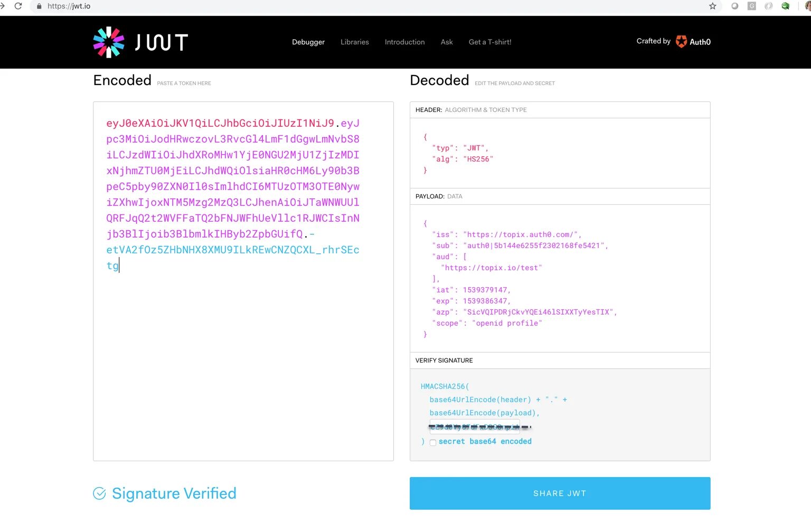Click the JWT pinwheel logo icon
The width and height of the screenshot is (811, 532).
coord(109,42)
